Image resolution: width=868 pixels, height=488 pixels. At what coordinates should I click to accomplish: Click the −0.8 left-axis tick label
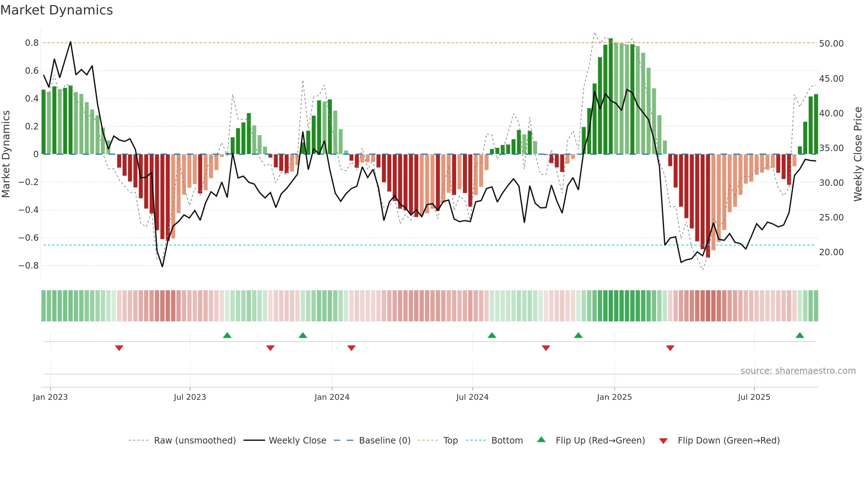click(29, 266)
